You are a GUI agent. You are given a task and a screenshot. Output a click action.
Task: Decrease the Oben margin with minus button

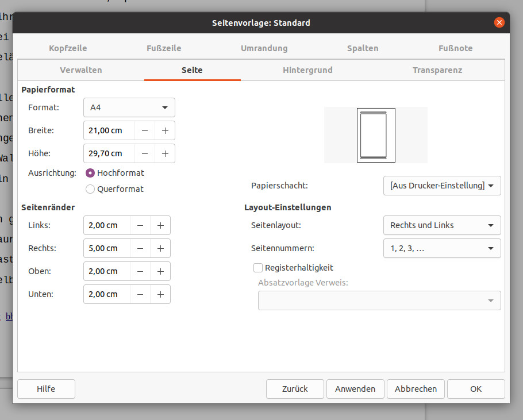(x=140, y=271)
